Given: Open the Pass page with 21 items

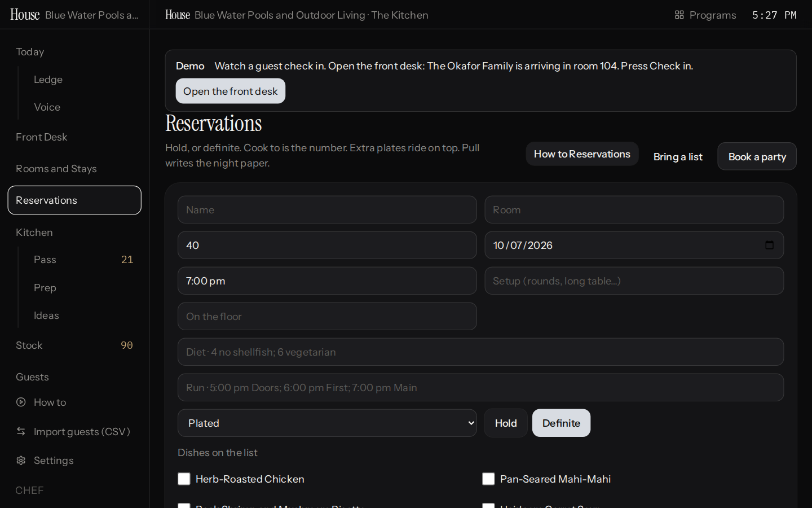Looking at the screenshot, I should (83, 260).
